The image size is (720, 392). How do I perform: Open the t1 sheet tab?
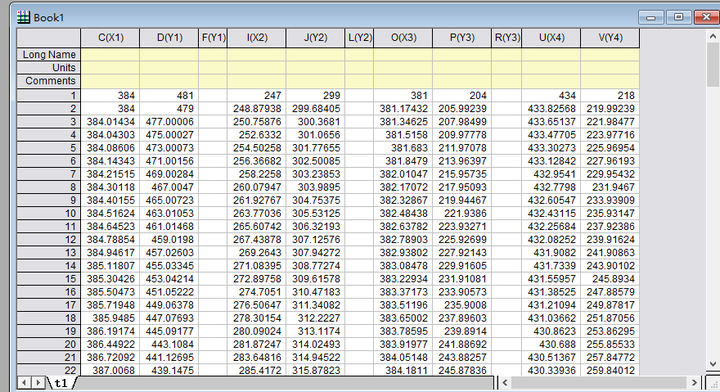tap(61, 383)
